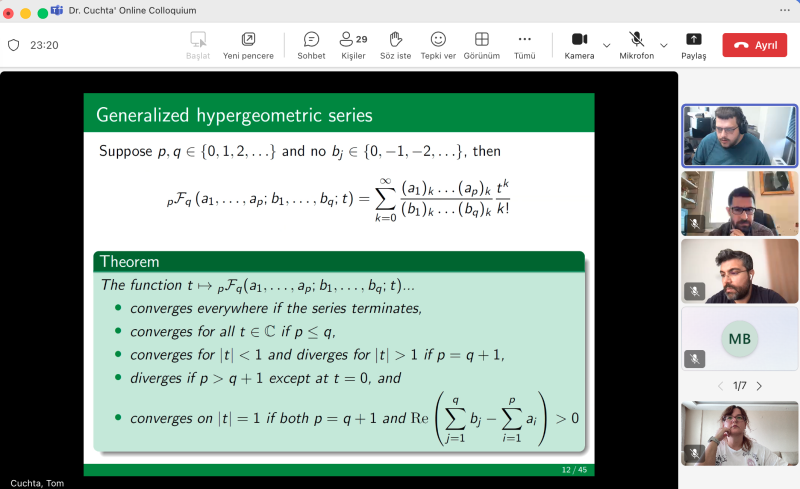Image resolution: width=800 pixels, height=489 pixels.
Task: Open Tepki ver reactions
Action: coord(438,45)
